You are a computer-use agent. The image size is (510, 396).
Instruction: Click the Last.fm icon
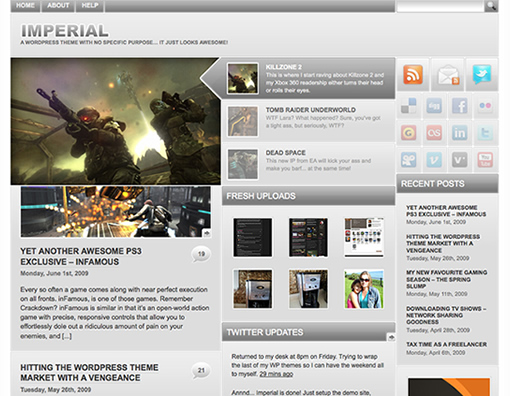click(x=434, y=133)
